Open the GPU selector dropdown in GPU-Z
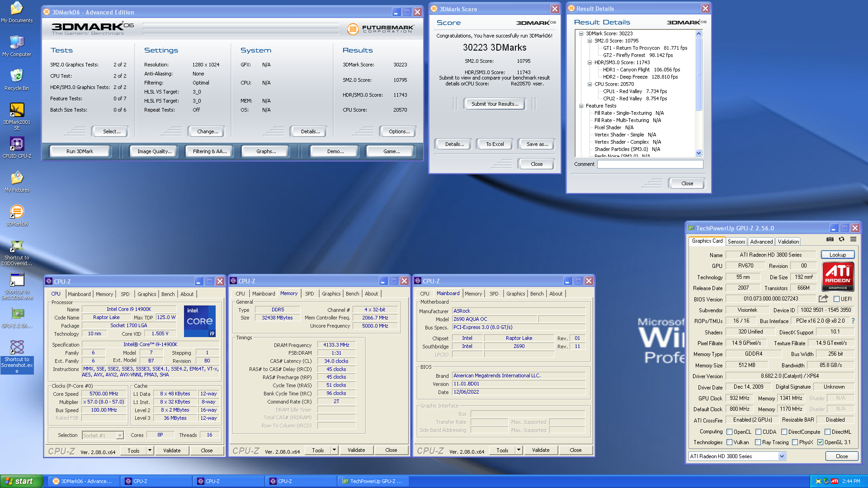 (782, 456)
